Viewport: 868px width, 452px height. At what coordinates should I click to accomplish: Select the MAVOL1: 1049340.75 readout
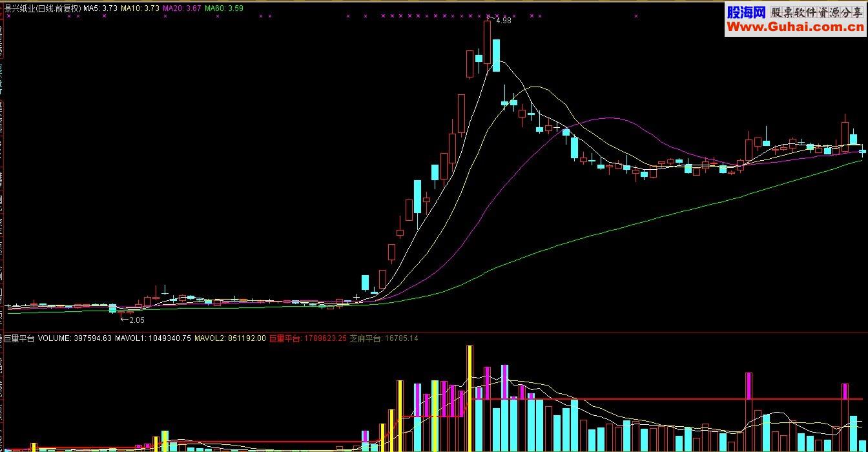coord(153,338)
